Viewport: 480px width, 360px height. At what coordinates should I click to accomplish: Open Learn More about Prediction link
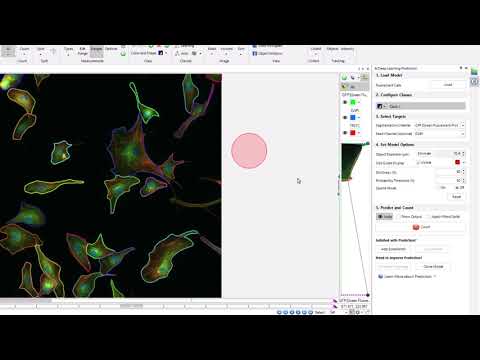[408, 276]
